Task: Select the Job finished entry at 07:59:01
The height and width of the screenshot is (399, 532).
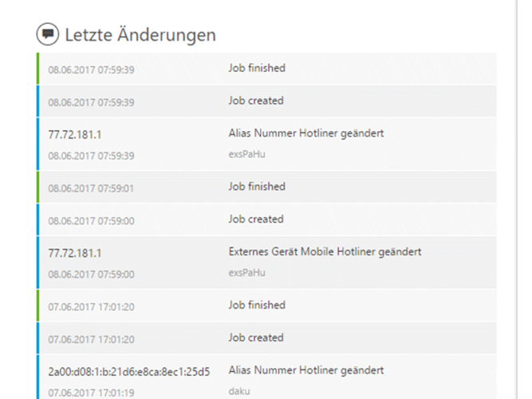Action: (x=266, y=187)
